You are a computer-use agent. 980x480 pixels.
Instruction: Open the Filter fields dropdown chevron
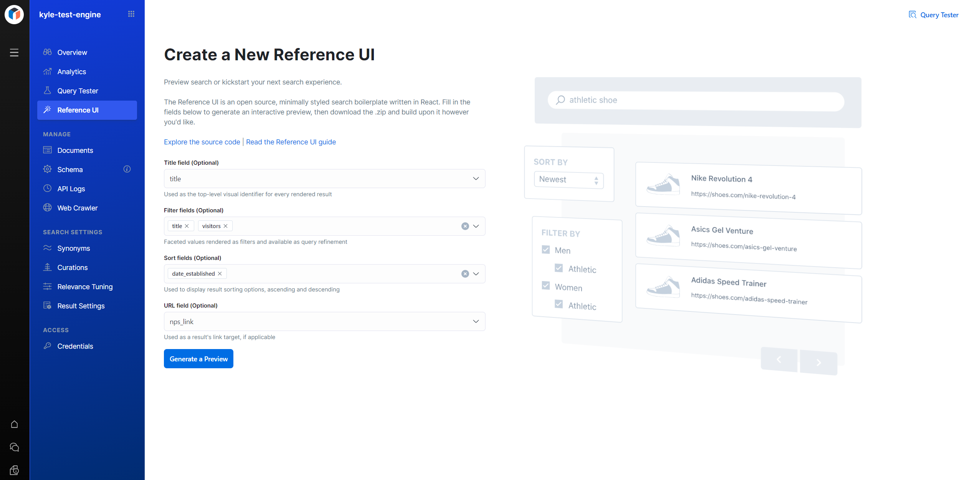click(476, 226)
